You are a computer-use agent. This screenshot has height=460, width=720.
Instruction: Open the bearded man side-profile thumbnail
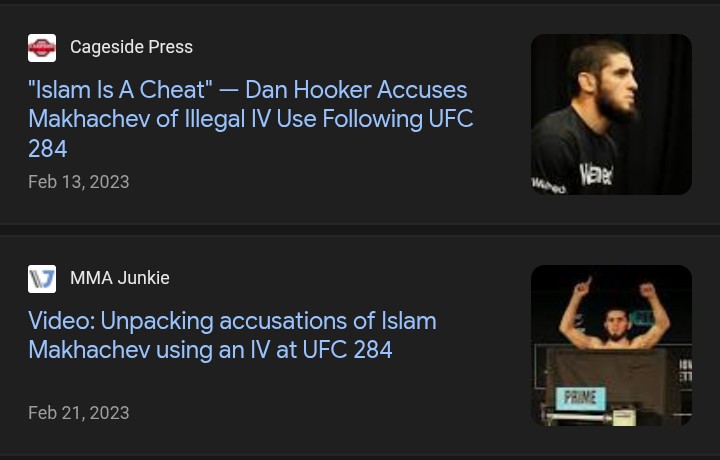[x=611, y=114]
